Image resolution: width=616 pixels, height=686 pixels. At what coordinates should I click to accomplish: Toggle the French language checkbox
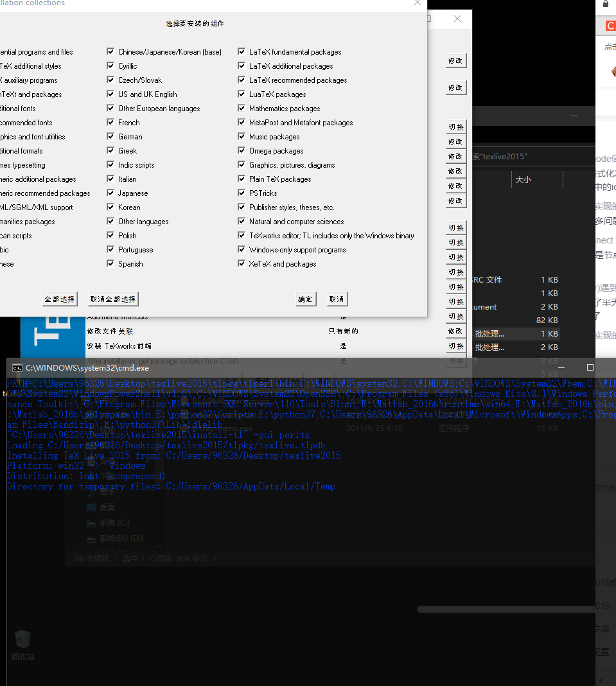click(x=110, y=123)
